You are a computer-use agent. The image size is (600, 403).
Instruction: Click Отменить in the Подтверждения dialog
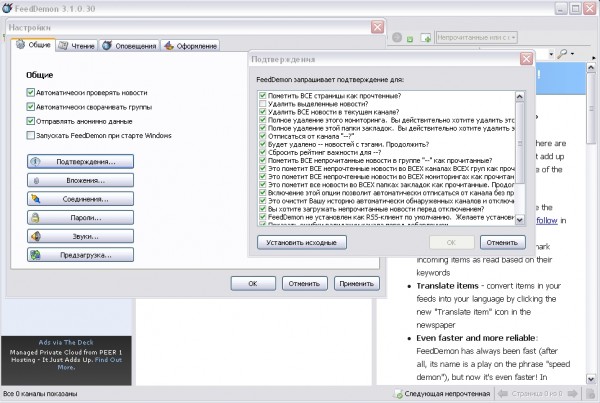coord(502,242)
